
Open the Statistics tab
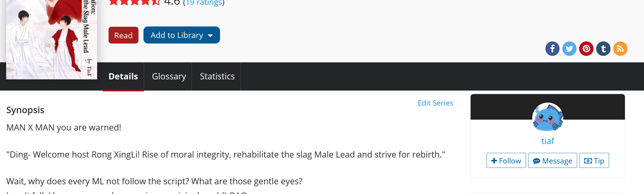click(x=217, y=76)
